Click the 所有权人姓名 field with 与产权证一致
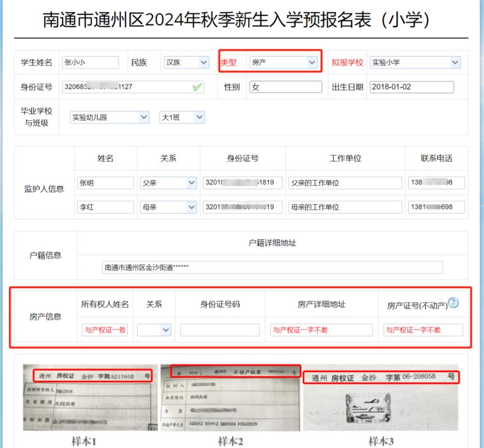Viewport: 484px width, 448px height. pyautogui.click(x=105, y=330)
